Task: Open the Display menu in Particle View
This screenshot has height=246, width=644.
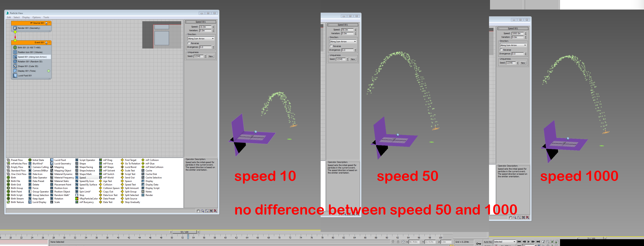Action: pos(26,18)
